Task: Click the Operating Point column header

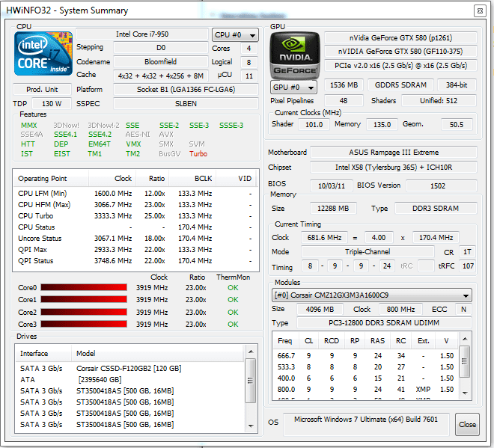Action: 51,179
